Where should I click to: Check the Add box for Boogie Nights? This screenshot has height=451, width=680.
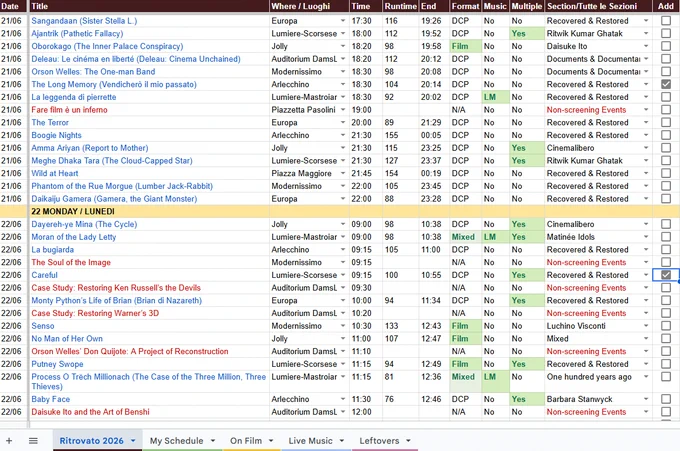[x=666, y=135]
